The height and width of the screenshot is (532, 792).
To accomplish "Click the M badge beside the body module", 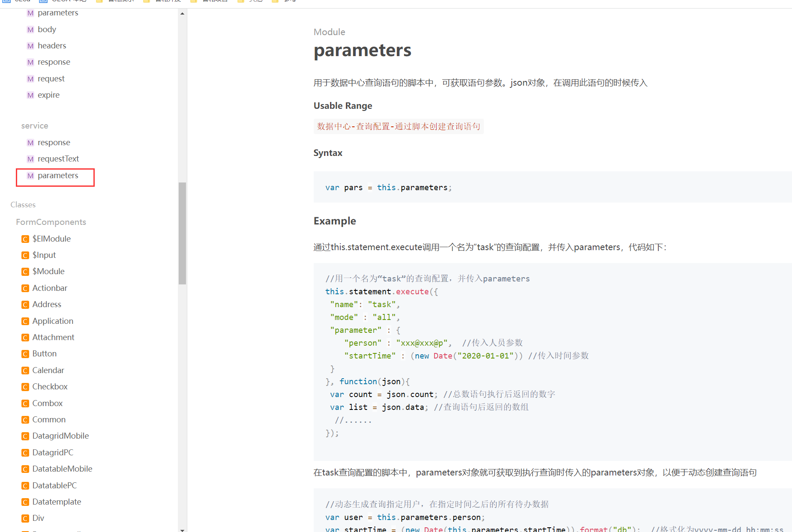I will coord(30,29).
